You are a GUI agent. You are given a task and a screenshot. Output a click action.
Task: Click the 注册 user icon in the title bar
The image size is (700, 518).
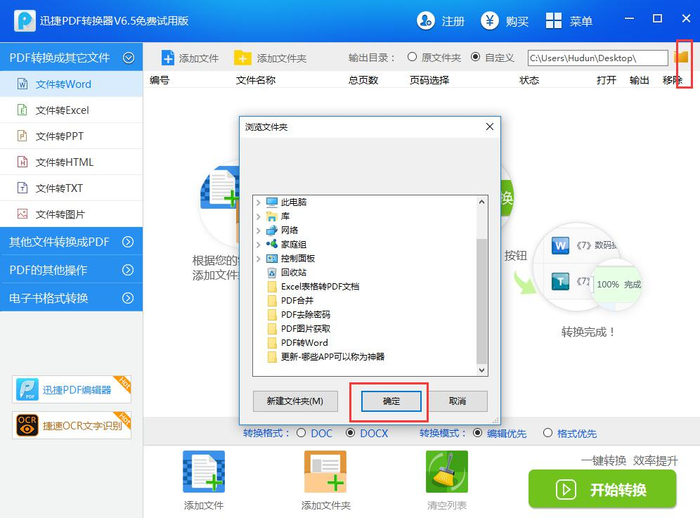[x=425, y=21]
